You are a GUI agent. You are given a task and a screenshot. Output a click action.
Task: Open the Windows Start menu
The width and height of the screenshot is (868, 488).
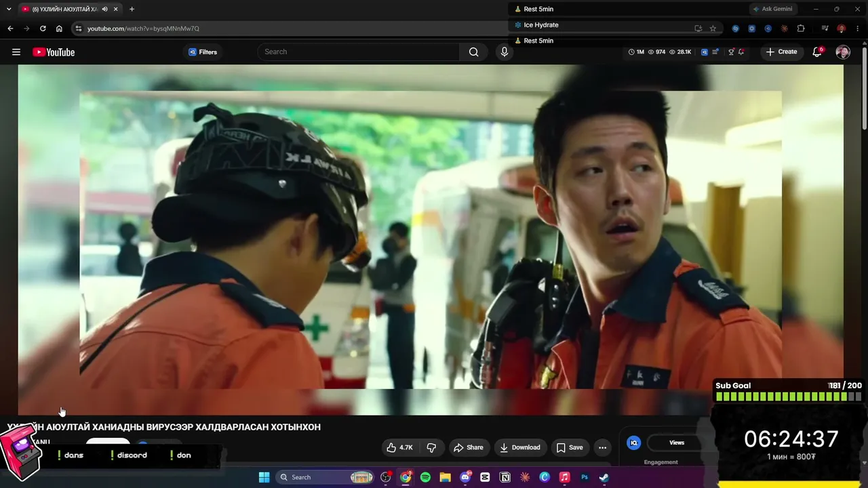[x=264, y=477]
